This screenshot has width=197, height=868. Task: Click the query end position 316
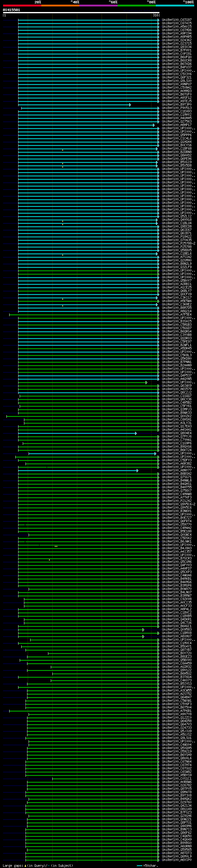click(x=155, y=15)
